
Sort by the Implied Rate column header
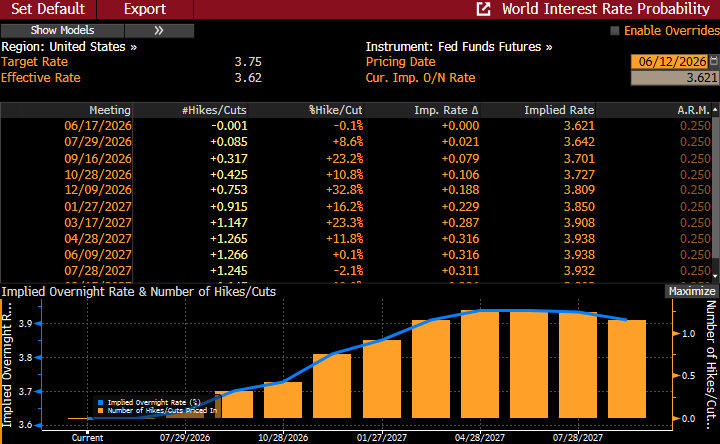pyautogui.click(x=559, y=110)
